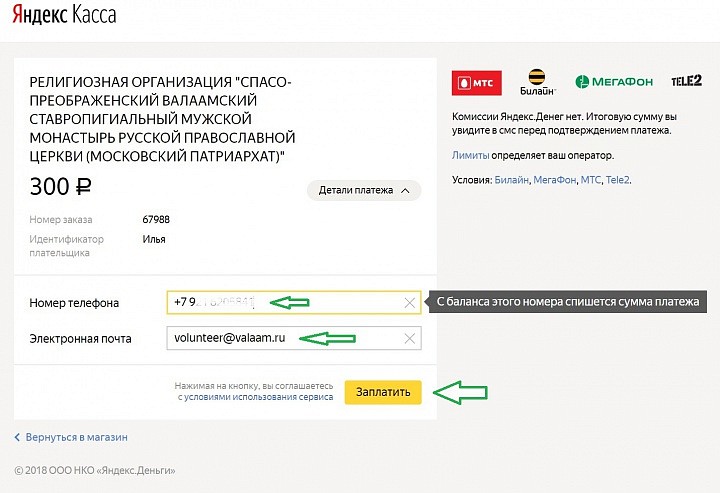Image resolution: width=720 pixels, height=493 pixels.
Task: Open Tele2 conditions link
Action: pyautogui.click(x=618, y=180)
